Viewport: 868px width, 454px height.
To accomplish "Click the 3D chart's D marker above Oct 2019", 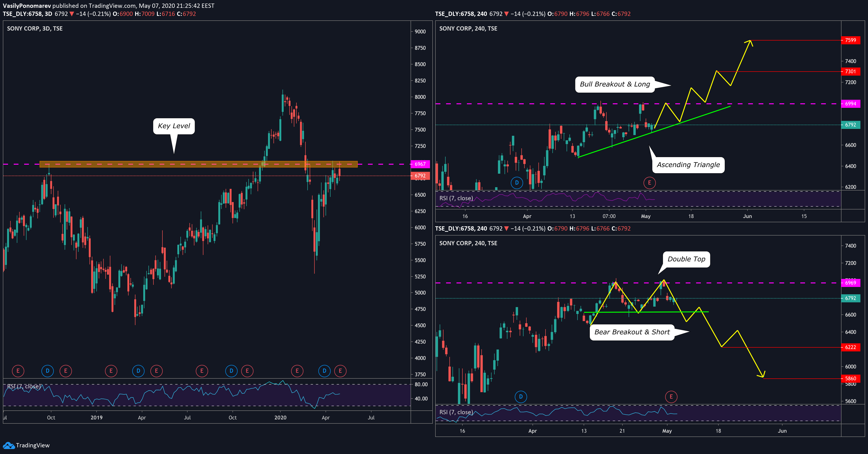I will pos(231,371).
